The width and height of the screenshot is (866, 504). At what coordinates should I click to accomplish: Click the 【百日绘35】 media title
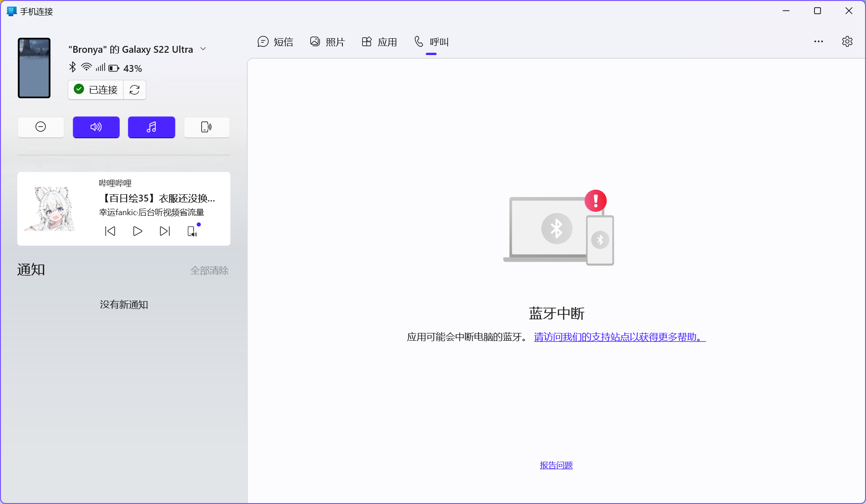click(x=157, y=198)
